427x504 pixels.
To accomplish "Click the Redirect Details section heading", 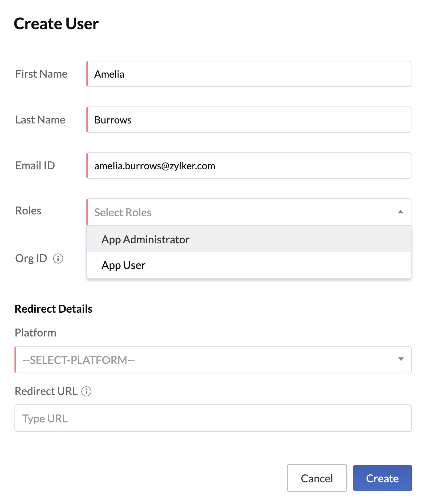I will 53,309.
